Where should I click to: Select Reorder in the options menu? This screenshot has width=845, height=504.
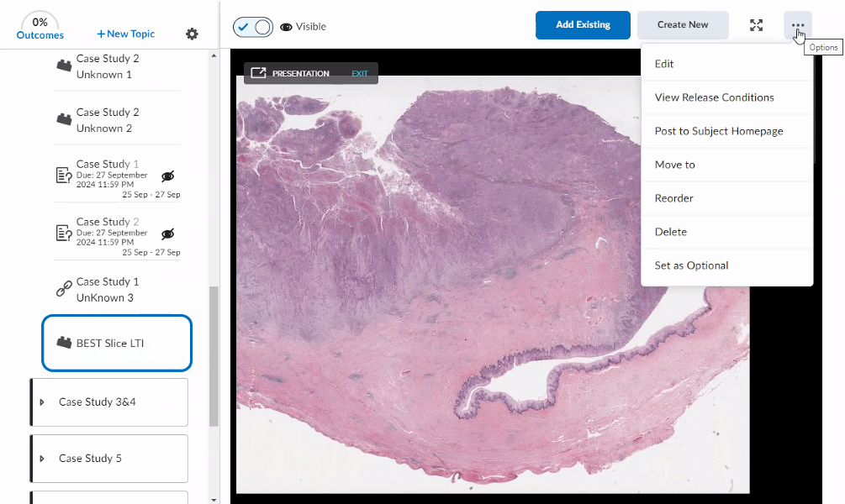pyautogui.click(x=726, y=198)
